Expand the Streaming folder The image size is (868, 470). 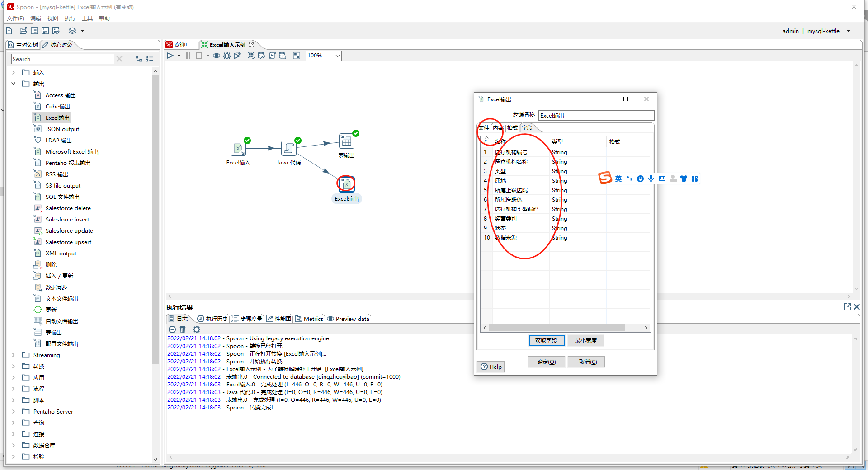[14, 355]
